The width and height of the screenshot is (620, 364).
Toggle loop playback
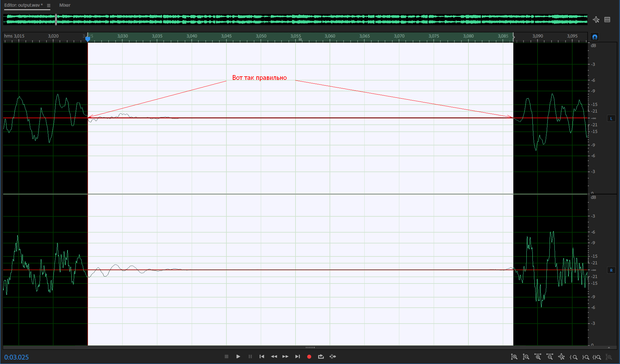click(x=321, y=357)
